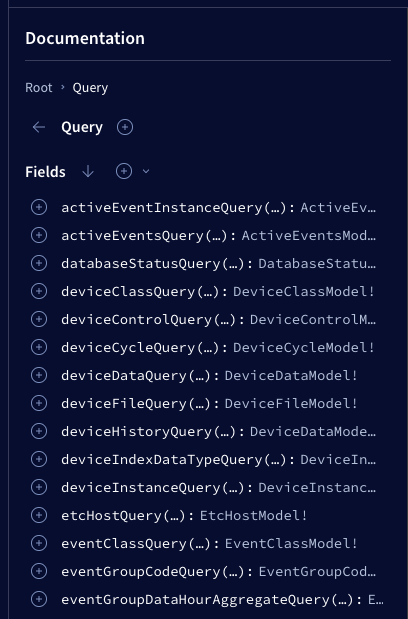
Task: Add deviceFileQuery field via plus icon
Action: 39,403
